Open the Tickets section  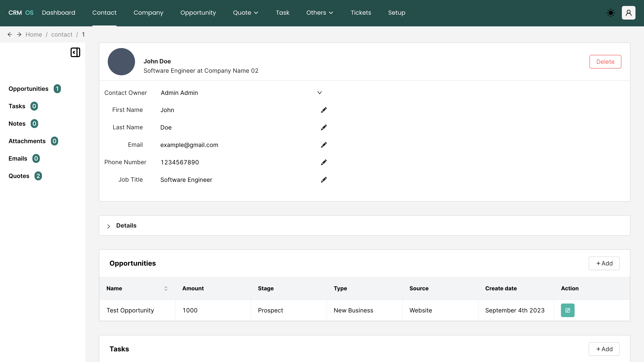coord(361,13)
